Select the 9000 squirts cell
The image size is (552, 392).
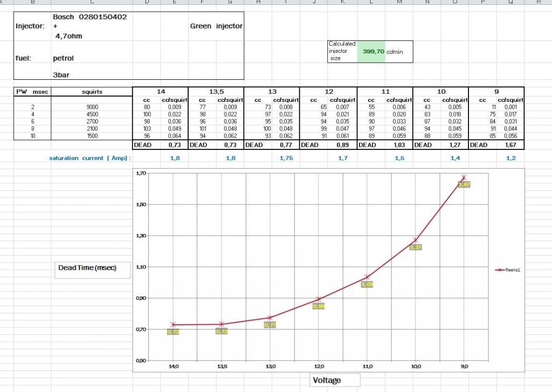[x=92, y=107]
